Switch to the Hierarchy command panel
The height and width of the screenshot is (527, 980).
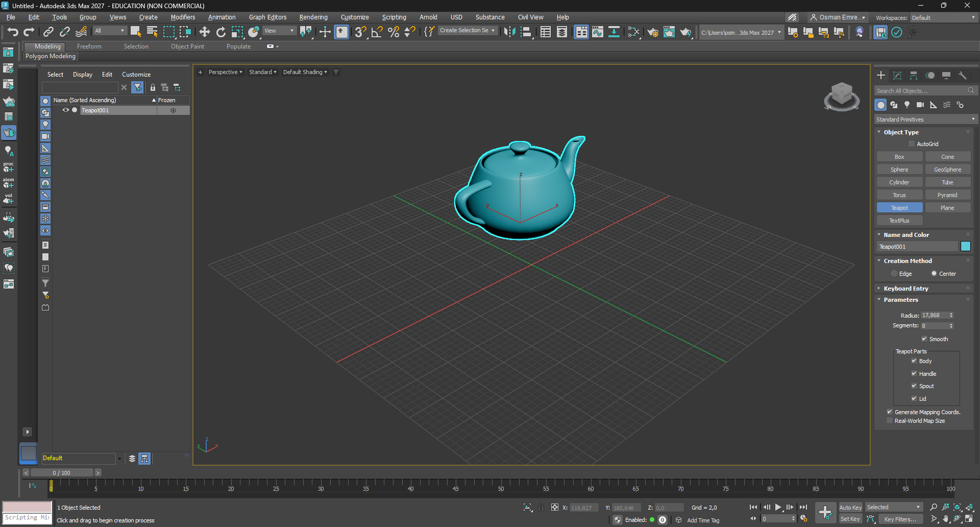pyautogui.click(x=914, y=76)
